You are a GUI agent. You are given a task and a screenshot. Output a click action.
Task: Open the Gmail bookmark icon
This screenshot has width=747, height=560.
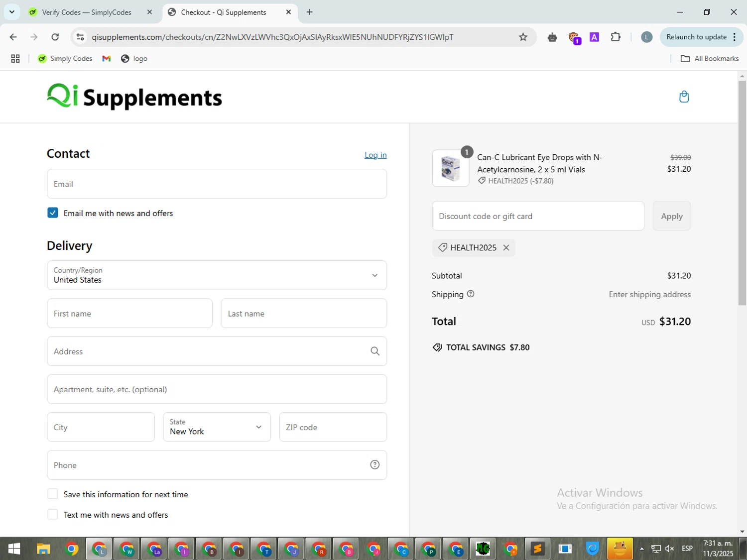coord(106,59)
